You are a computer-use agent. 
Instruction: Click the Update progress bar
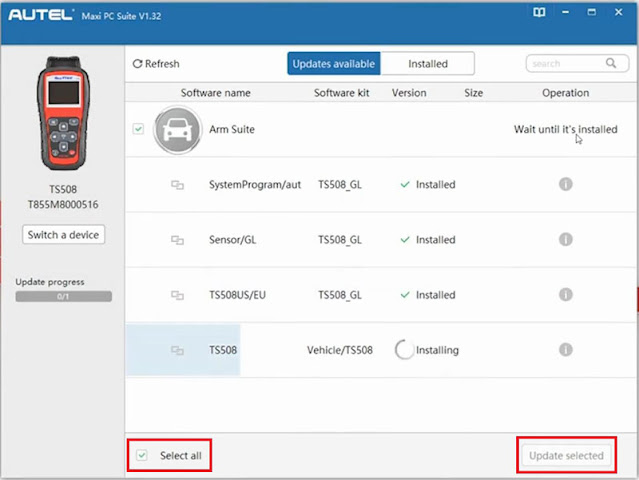tap(64, 296)
